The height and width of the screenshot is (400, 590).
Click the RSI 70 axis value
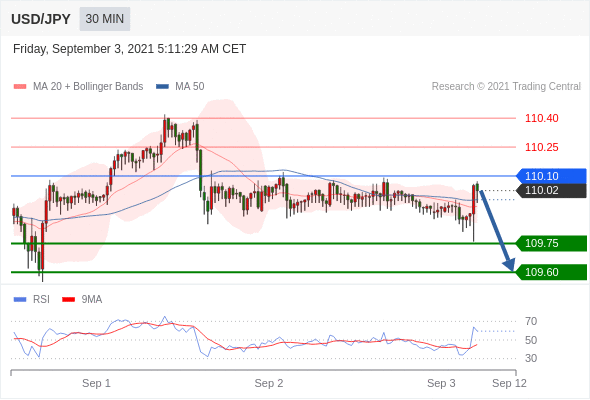pyautogui.click(x=531, y=321)
